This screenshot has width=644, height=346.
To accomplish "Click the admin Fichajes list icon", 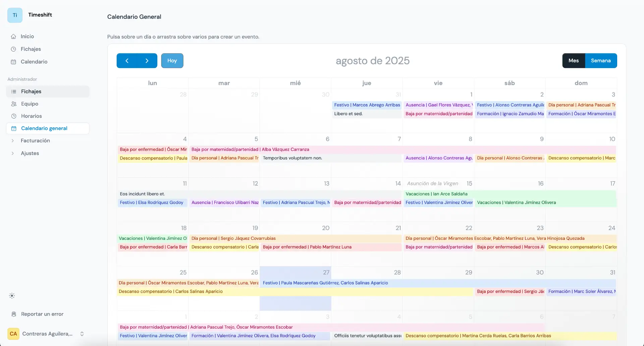I will 13,91.
